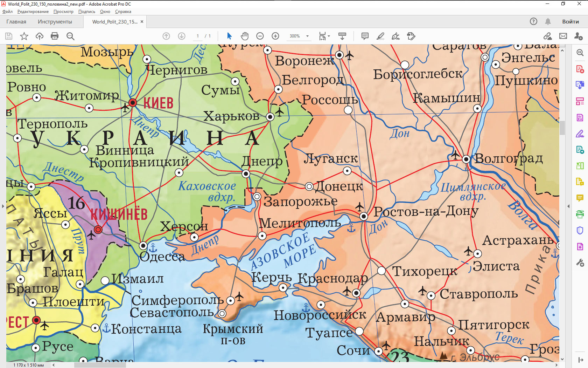Close the World_Polit_230_15 document tab
588x368 pixels.
[x=142, y=21]
